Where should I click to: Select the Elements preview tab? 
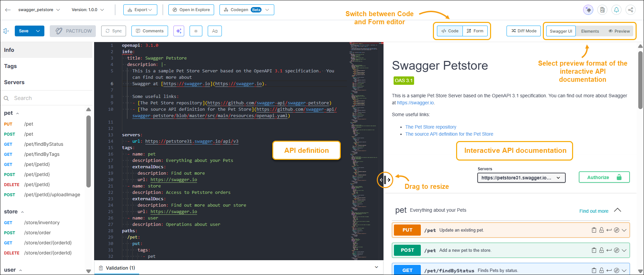pos(590,31)
